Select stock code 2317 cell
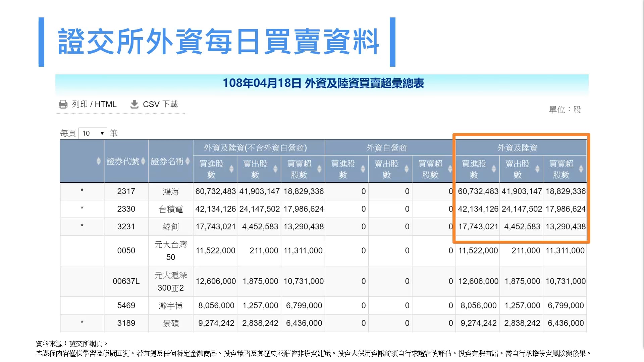 pyautogui.click(x=126, y=191)
